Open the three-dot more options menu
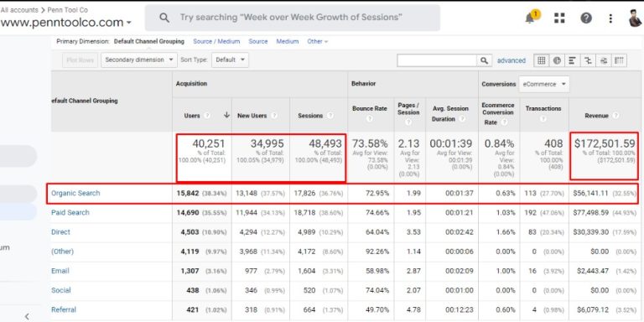The width and height of the screenshot is (644, 322). coord(610,18)
